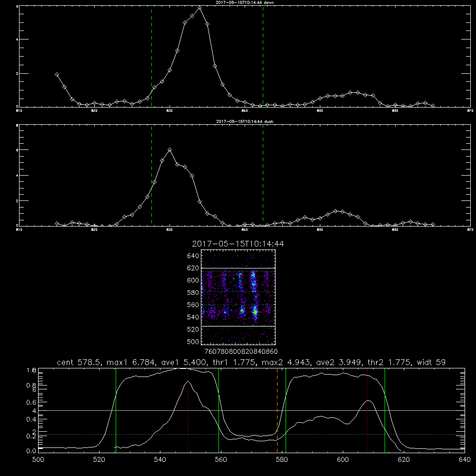
Task: Click the first diamond data point of dawn curve
Action: click(x=57, y=74)
